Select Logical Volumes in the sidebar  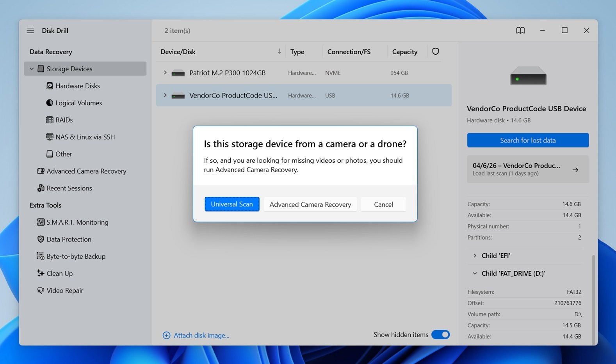point(78,103)
